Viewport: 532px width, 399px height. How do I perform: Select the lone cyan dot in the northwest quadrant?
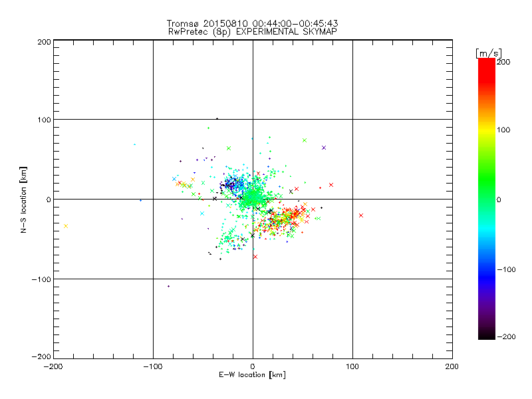click(x=135, y=144)
